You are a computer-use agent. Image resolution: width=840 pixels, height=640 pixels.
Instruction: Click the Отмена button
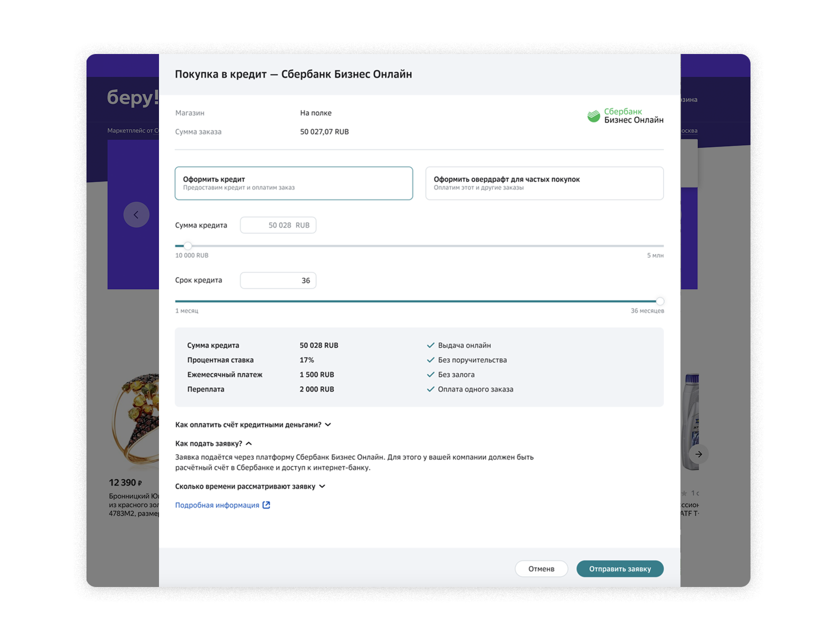tap(541, 569)
